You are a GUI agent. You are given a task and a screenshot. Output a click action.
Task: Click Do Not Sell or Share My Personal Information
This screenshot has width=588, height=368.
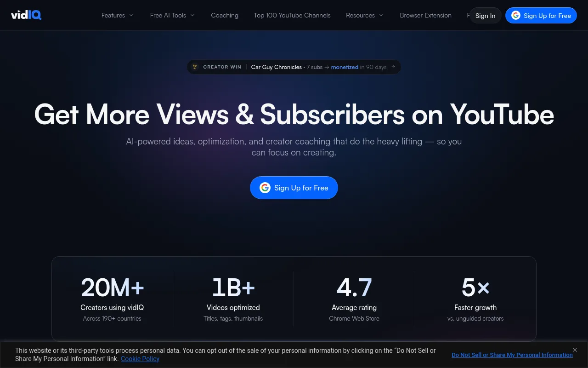[x=512, y=355]
